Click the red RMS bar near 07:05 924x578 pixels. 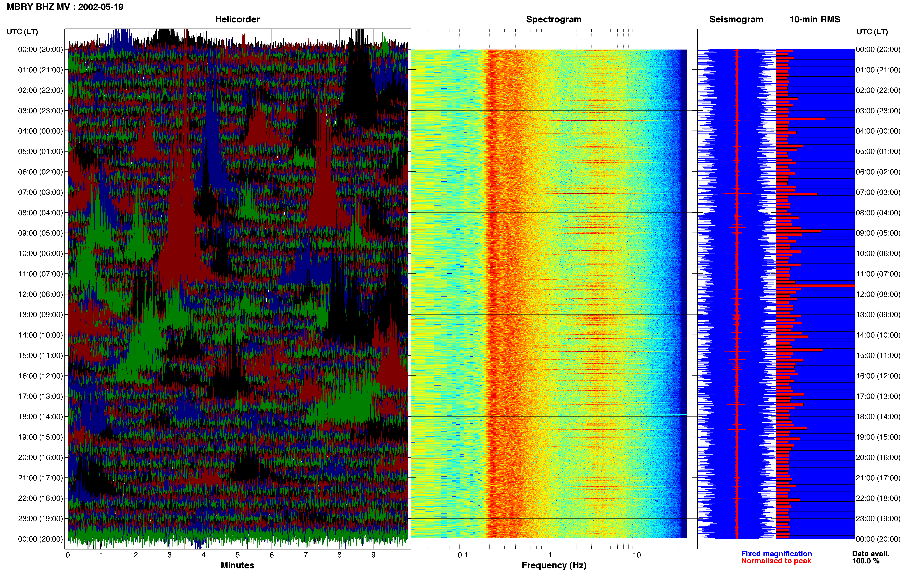pos(797,194)
